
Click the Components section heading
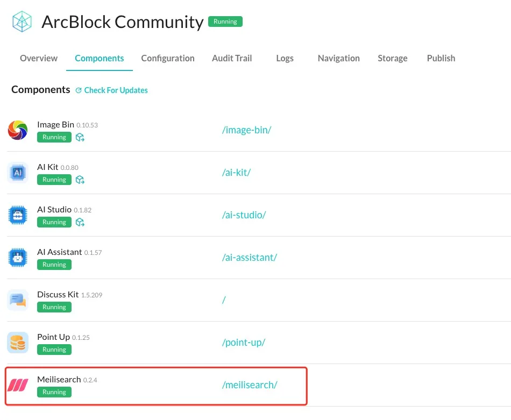point(41,90)
